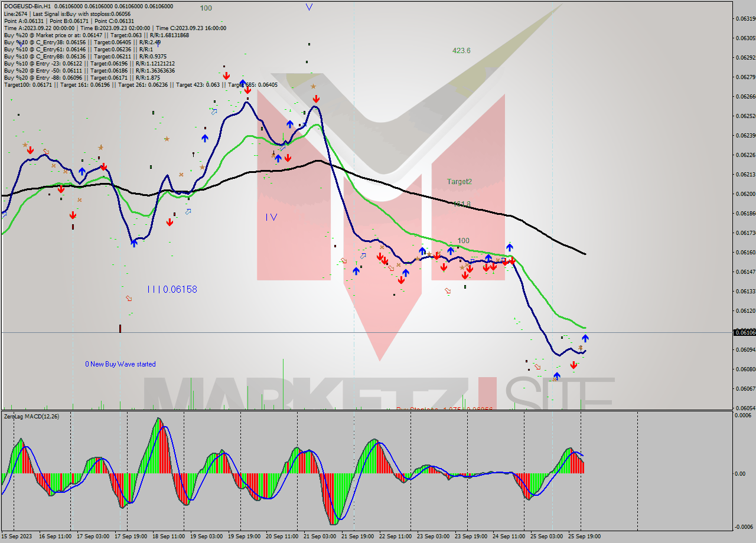Click the '22 Sep 11:00' time axis label
The height and width of the screenshot is (543, 756).
click(x=395, y=536)
